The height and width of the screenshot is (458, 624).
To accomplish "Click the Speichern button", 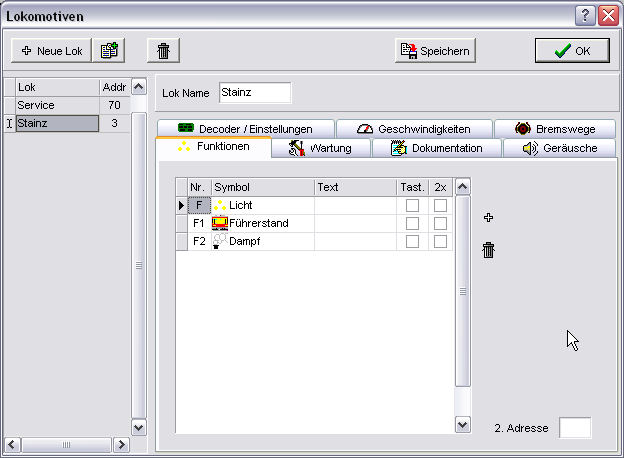I will [435, 51].
